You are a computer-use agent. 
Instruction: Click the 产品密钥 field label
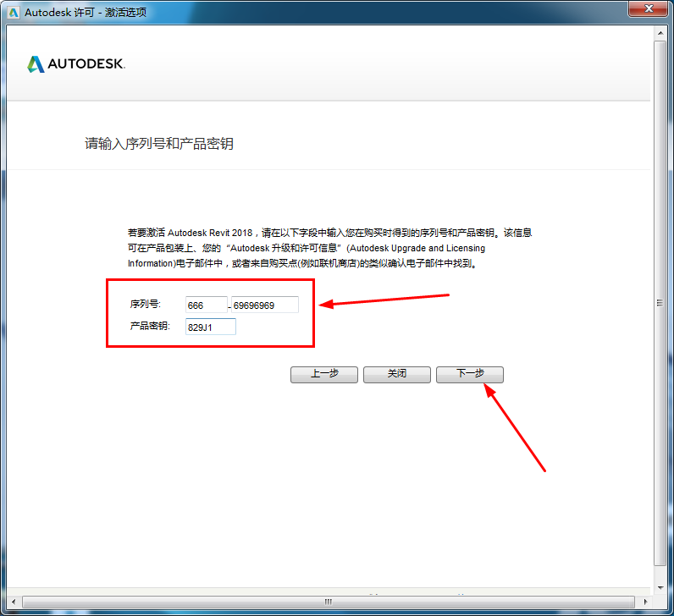click(150, 327)
